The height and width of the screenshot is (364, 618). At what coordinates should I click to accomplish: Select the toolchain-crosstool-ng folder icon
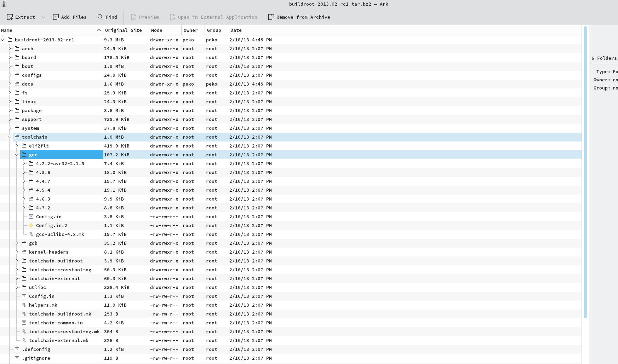tap(24, 270)
